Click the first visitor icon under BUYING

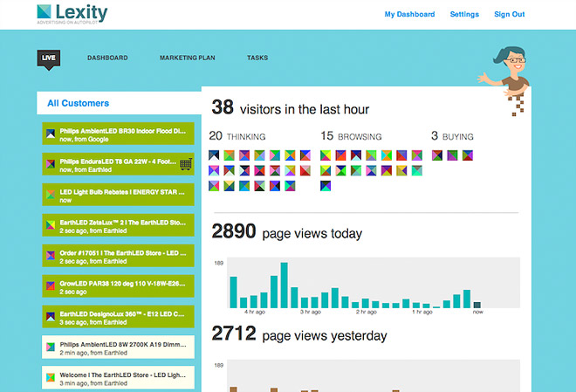tap(437, 155)
